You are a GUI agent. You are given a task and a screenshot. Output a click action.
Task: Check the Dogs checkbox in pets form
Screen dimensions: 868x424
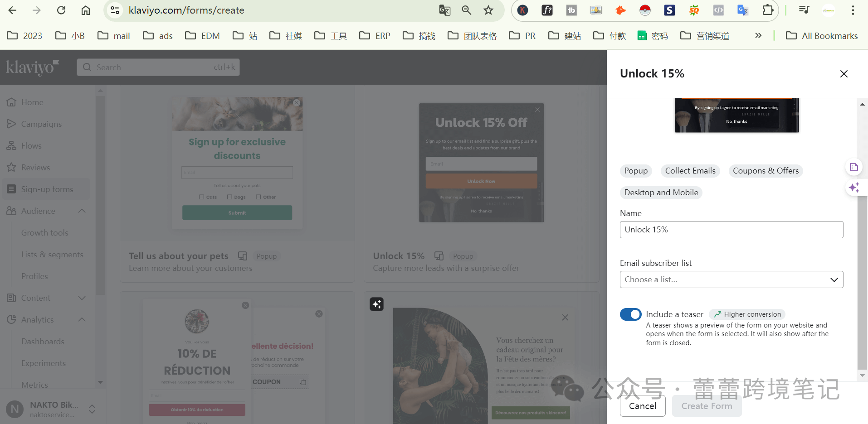click(229, 197)
